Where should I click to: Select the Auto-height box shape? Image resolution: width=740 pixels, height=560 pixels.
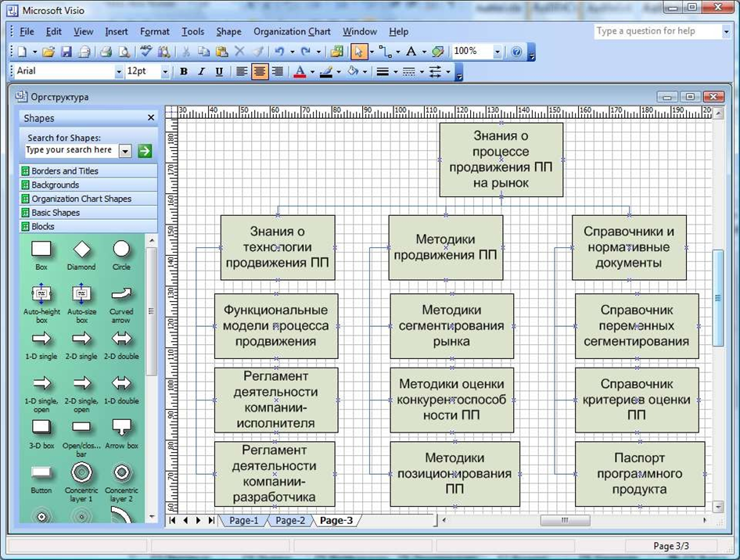click(41, 303)
